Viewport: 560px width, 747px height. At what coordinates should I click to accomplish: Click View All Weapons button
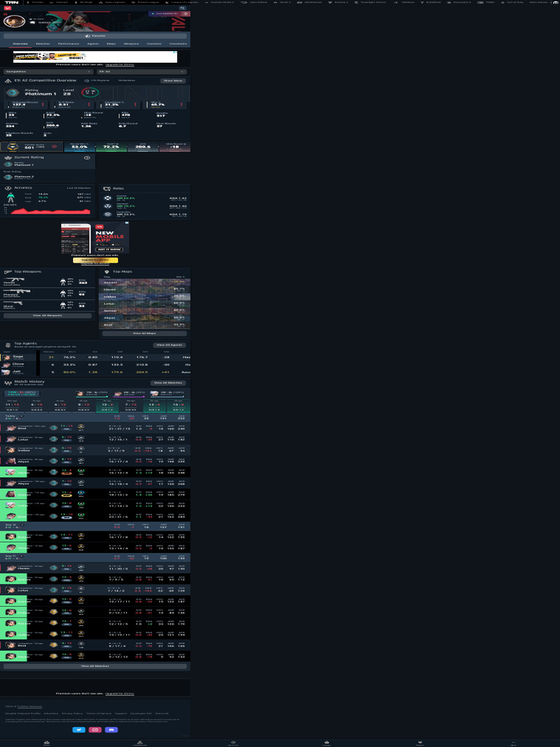click(x=47, y=315)
